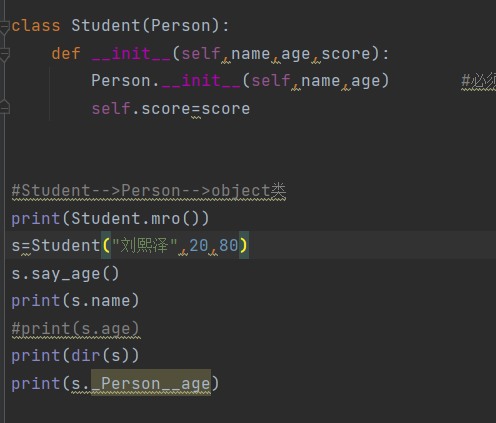
Task: Click the score parameter in __init__ signature
Action: click(346, 54)
